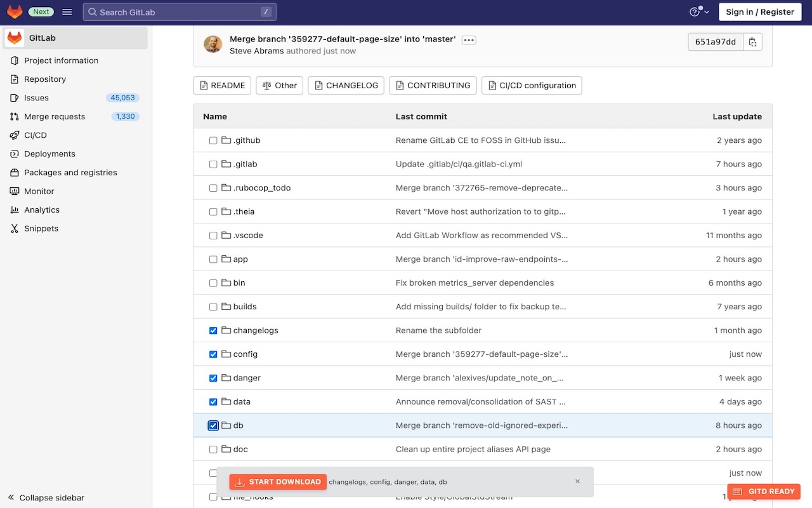Open Repository in the sidebar
This screenshot has width=812, height=508.
[44, 79]
